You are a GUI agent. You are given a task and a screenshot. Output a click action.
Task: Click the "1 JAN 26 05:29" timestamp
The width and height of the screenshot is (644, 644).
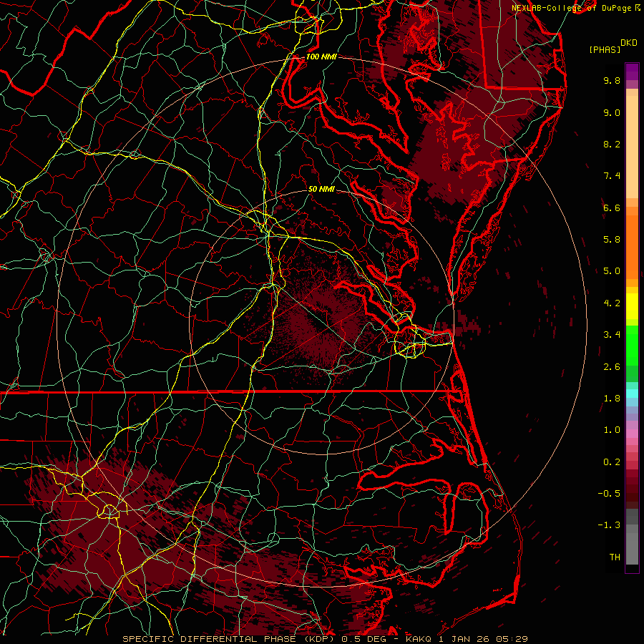click(484, 639)
